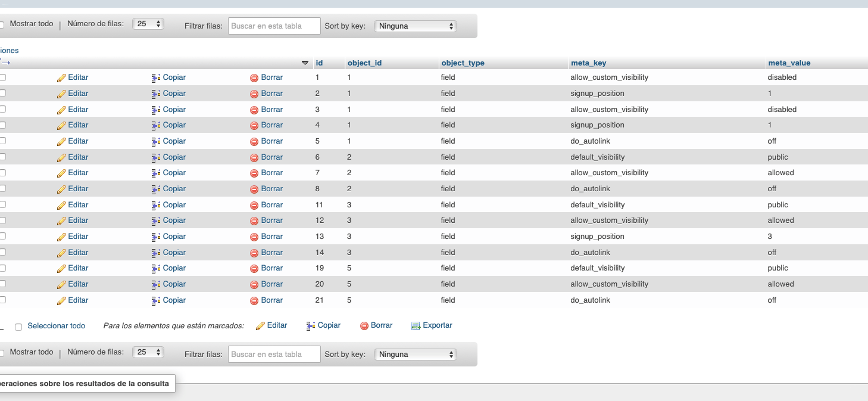Click the pencil Editar icon for row id 12
Image resolution: width=868 pixels, height=401 pixels.
61,221
